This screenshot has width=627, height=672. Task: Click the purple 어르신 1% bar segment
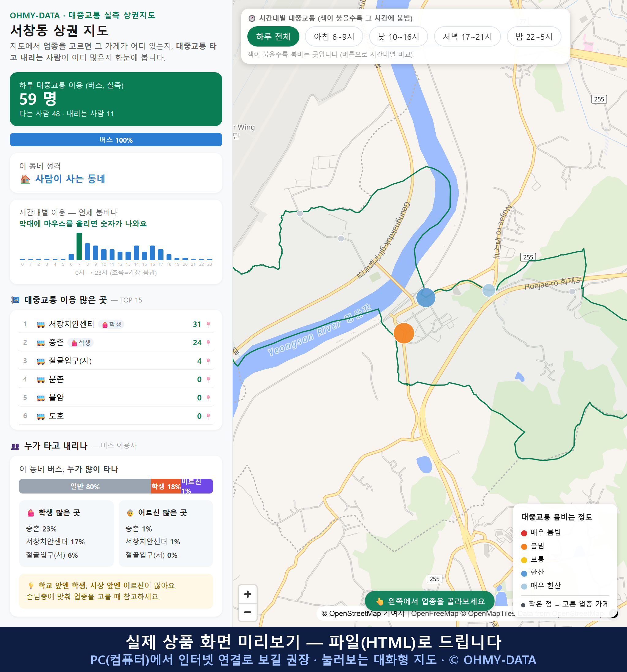tap(197, 486)
